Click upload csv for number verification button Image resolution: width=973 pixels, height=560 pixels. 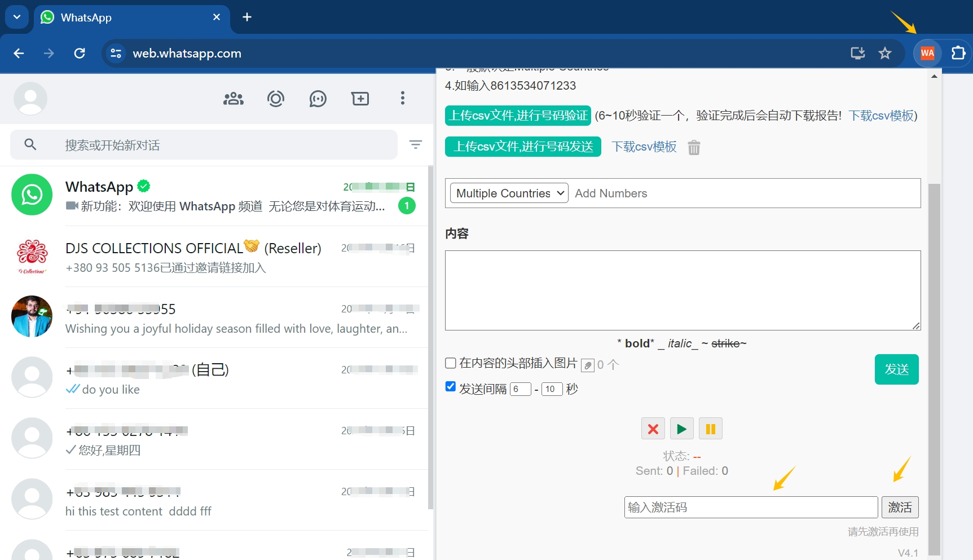tap(518, 116)
